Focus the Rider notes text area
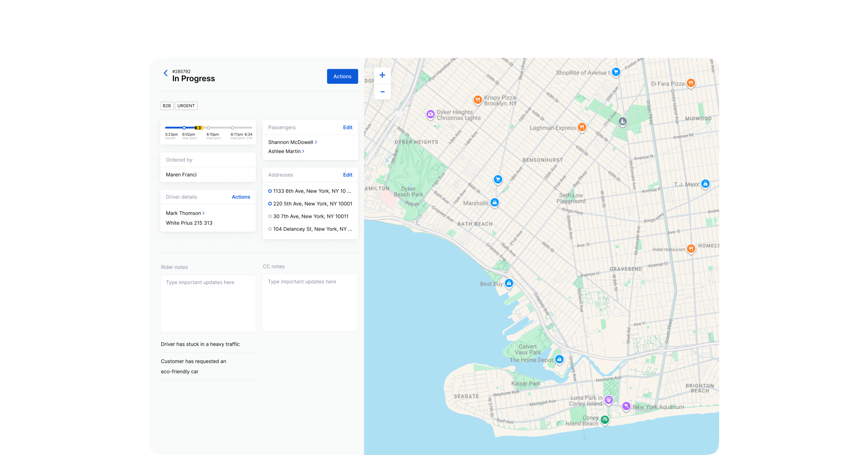868x455 pixels. pos(208,303)
